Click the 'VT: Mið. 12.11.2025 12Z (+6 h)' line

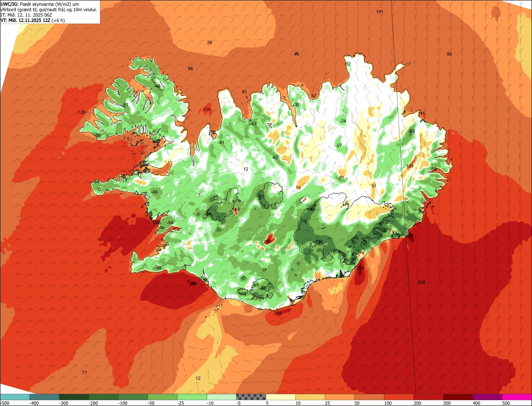click(x=32, y=20)
